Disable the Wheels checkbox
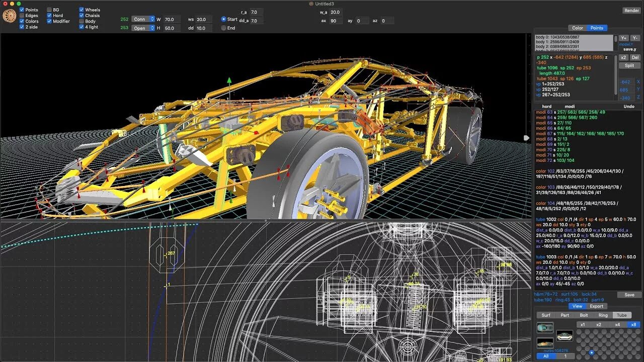 (82, 10)
